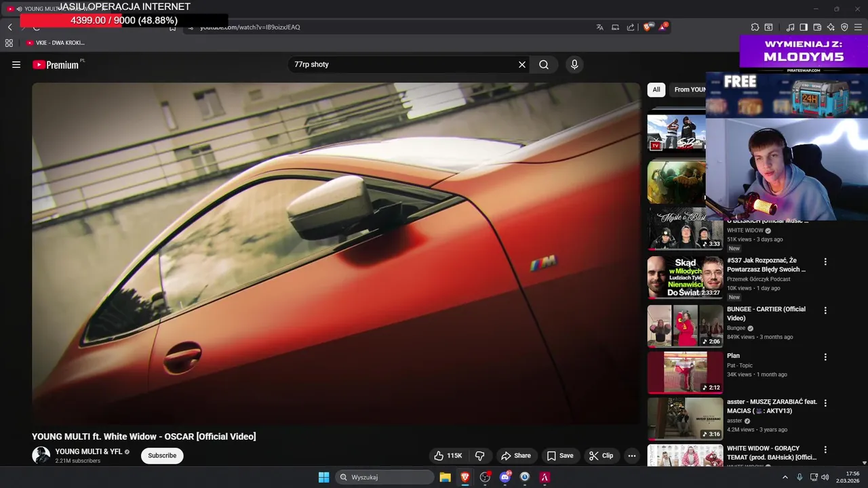Viewport: 868px width, 488px height.
Task: Open the YOUNG MULTI & YFL channel avatar
Action: [41, 455]
